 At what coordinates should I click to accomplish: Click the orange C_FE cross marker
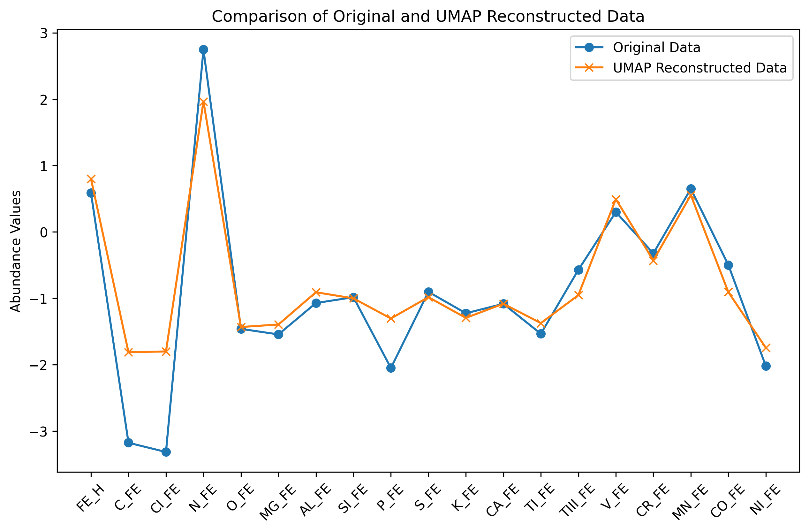coord(128,353)
